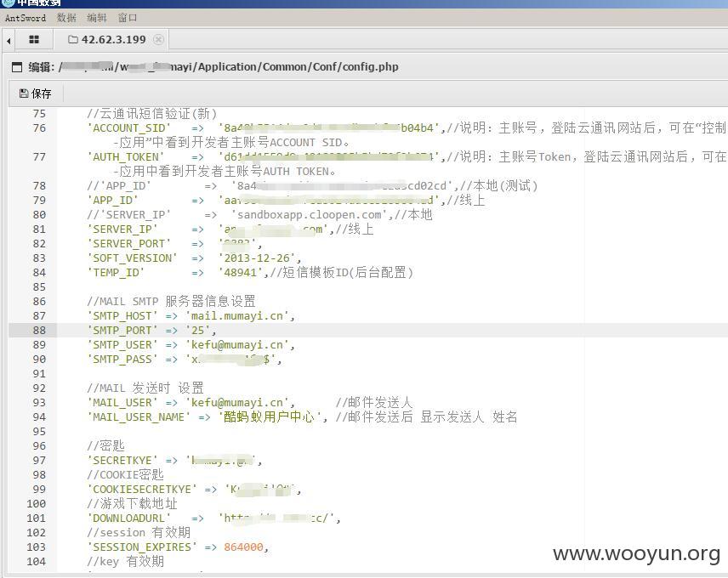Screen dimensions: 728x578
Task: Click the 保存 save button
Action: (x=35, y=93)
